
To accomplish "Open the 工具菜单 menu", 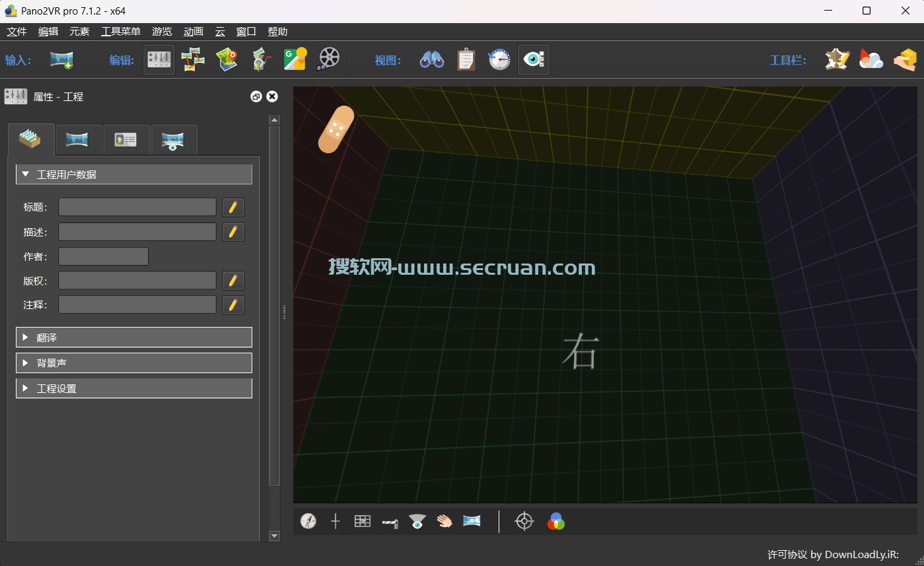I will tap(121, 32).
